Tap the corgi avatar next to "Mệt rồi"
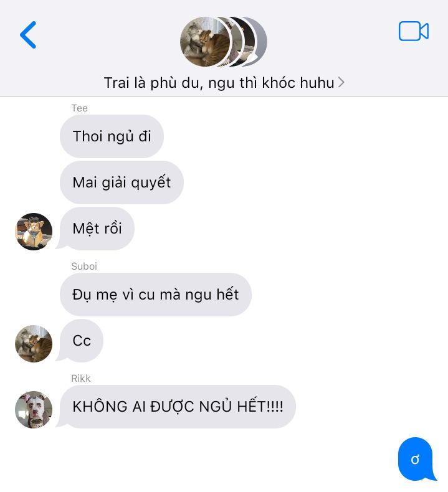 pyautogui.click(x=34, y=232)
